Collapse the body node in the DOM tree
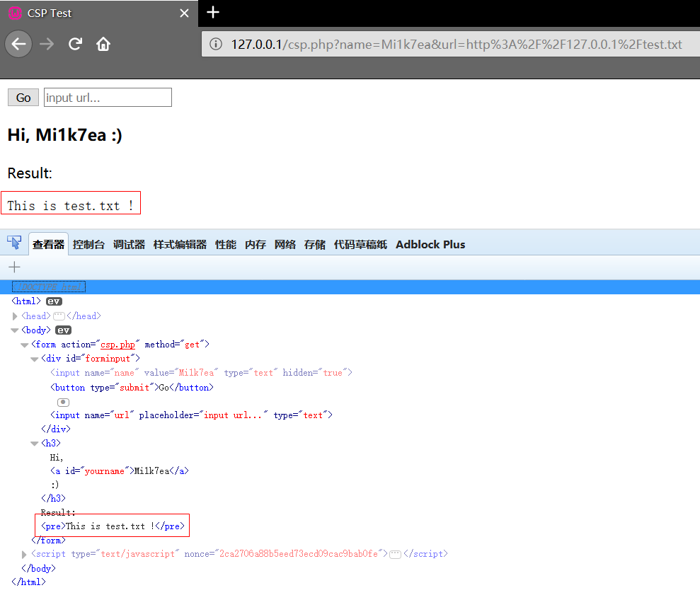The image size is (700, 595). [x=15, y=330]
